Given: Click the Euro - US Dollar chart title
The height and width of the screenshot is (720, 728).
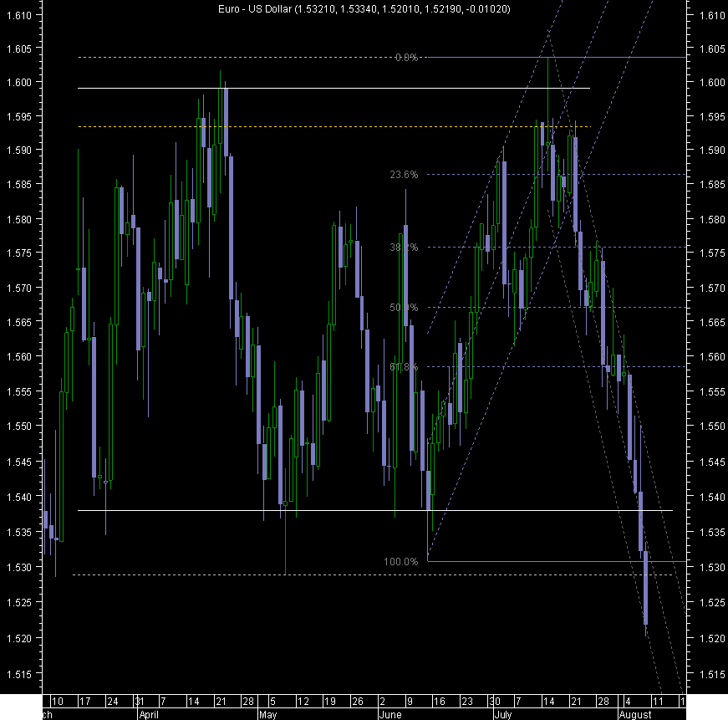Looking at the screenshot, I should point(364,9).
